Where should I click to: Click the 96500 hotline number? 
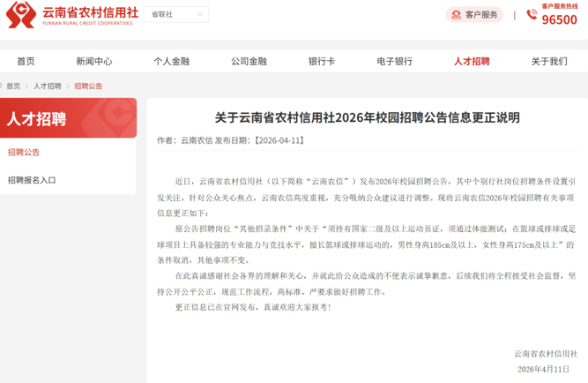[560, 19]
